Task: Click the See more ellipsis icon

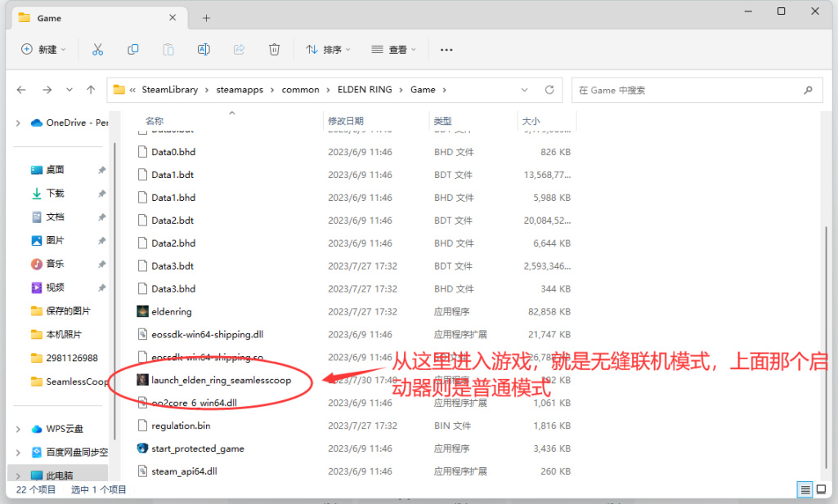Action: click(446, 49)
